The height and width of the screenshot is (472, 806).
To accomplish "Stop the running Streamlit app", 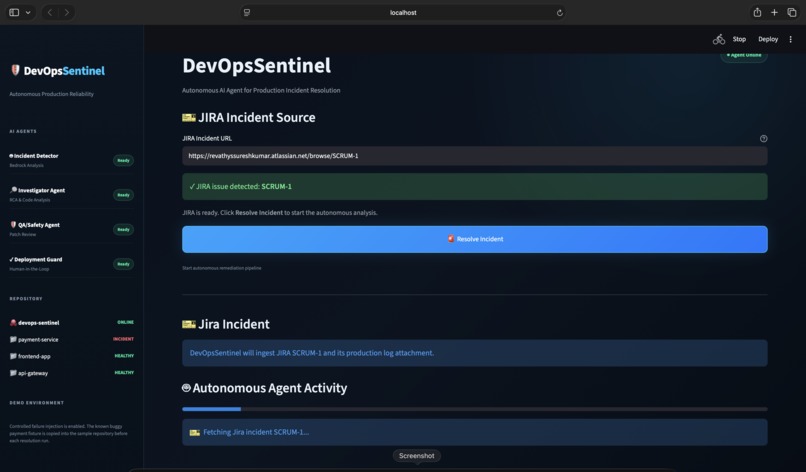I will coord(739,39).
